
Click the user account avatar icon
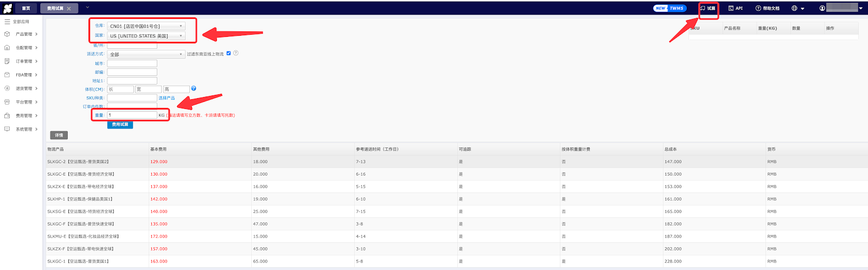pyautogui.click(x=822, y=8)
